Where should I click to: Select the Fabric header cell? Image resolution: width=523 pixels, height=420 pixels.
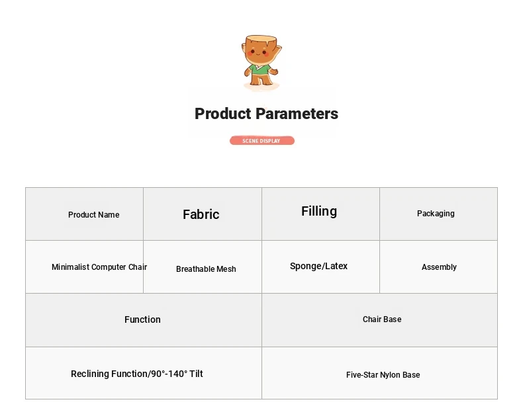203,214
